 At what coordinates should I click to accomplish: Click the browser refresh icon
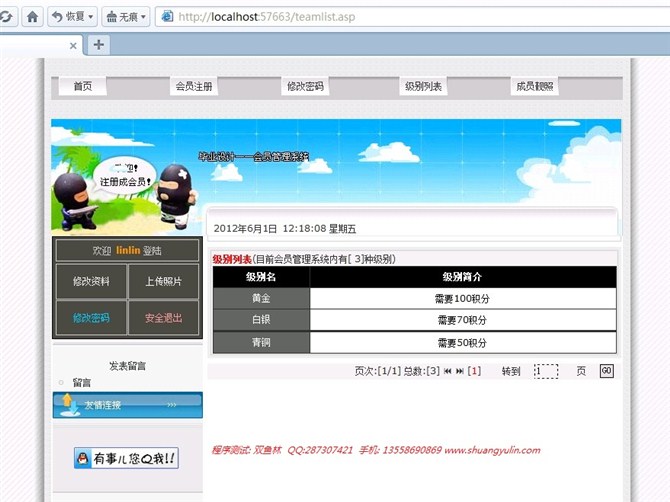click(7, 17)
